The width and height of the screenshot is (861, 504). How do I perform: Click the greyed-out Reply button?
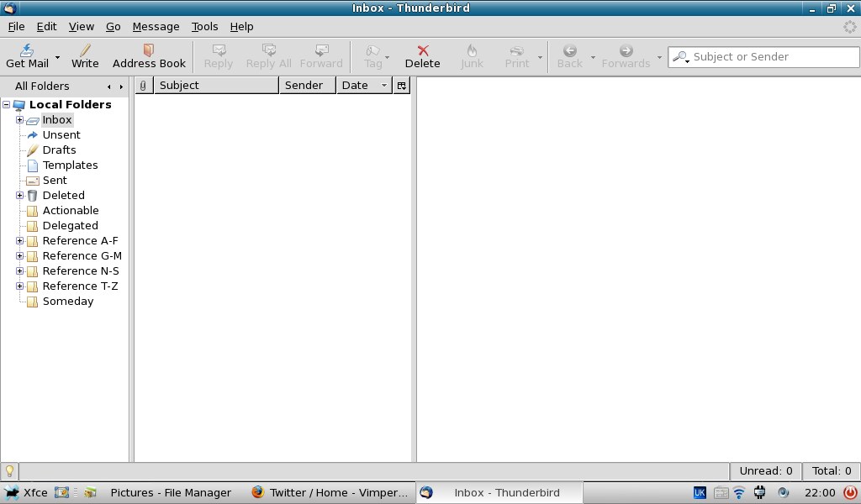coord(219,56)
